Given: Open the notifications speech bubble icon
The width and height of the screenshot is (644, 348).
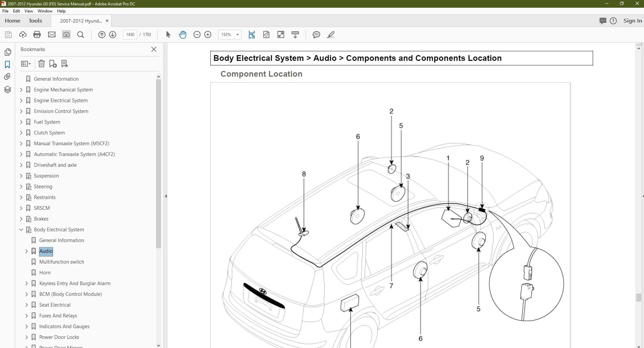Looking at the screenshot, I should point(603,21).
